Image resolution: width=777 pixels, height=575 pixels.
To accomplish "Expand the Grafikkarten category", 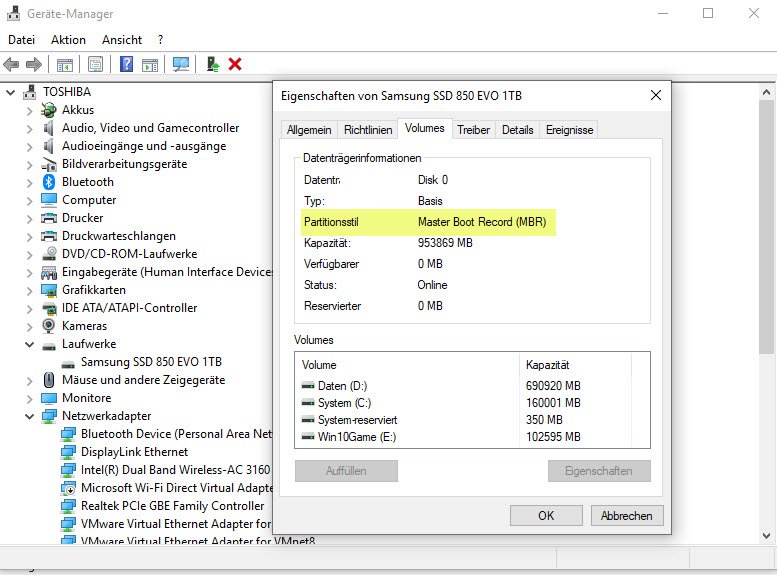I will point(30,290).
